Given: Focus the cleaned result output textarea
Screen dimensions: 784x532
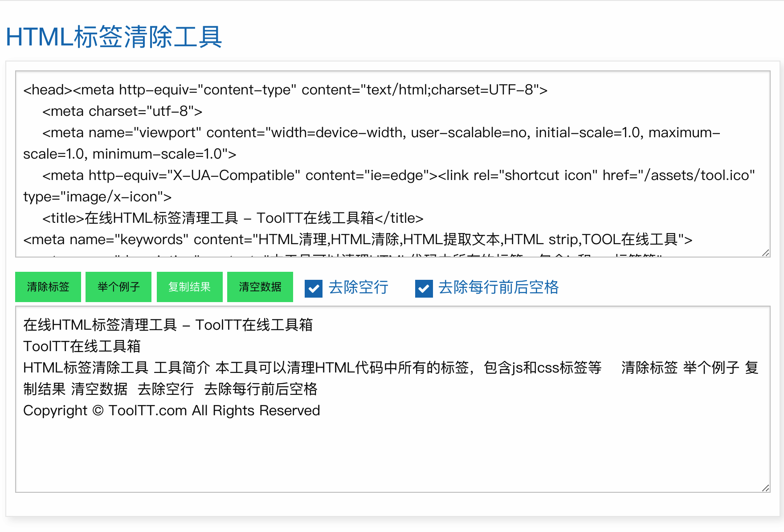Looking at the screenshot, I should pyautogui.click(x=392, y=399).
